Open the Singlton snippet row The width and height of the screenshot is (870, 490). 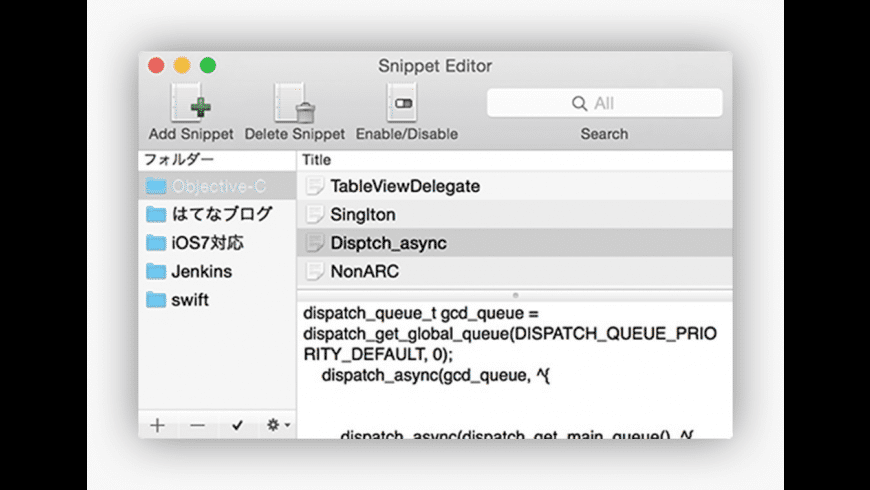coord(363,214)
